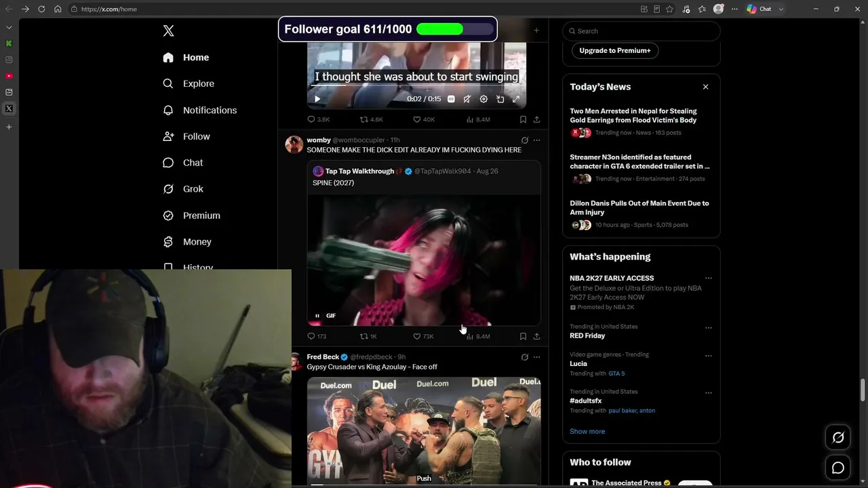Open the Follow section in the sidebar
Viewport: 868px width, 488px height.
tap(186, 136)
